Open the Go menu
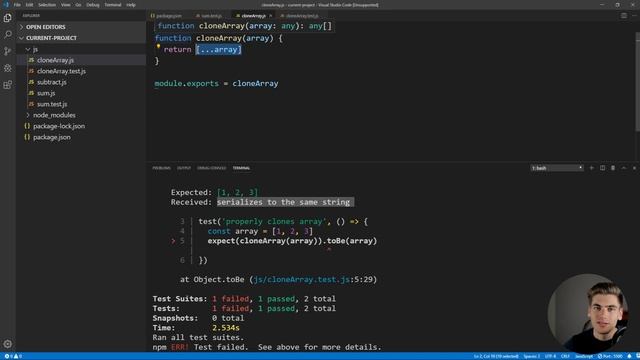 click(78, 5)
